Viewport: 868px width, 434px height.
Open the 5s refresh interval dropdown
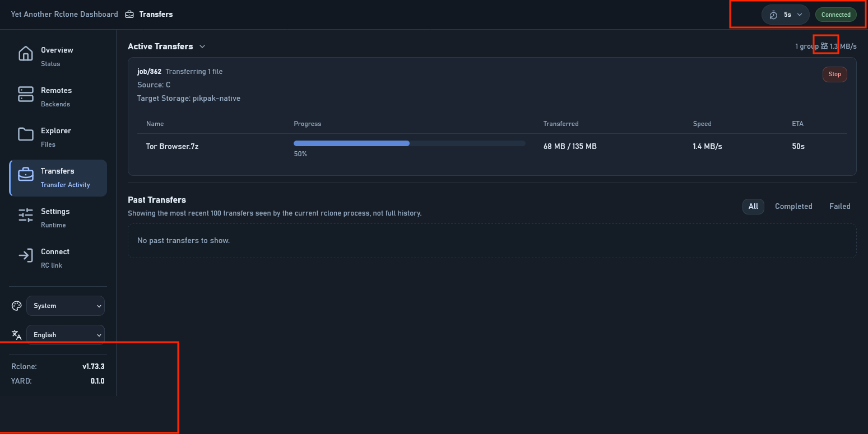pos(785,15)
